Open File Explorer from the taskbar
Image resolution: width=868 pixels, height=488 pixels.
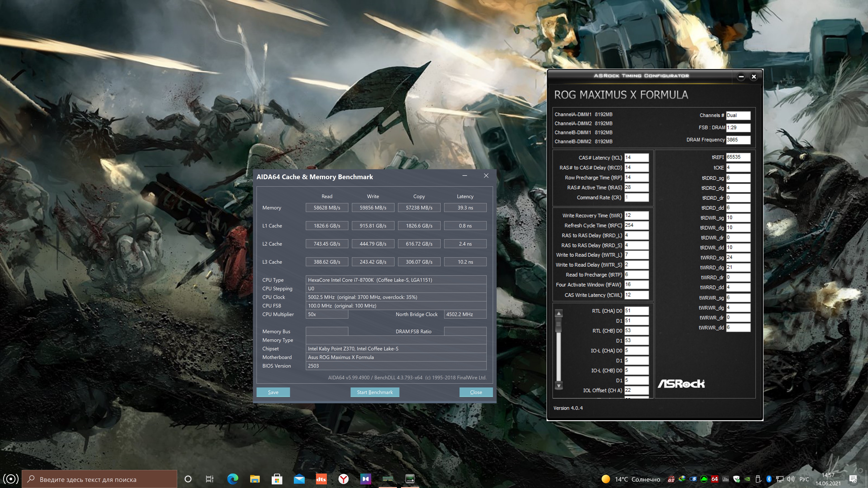coord(255,479)
